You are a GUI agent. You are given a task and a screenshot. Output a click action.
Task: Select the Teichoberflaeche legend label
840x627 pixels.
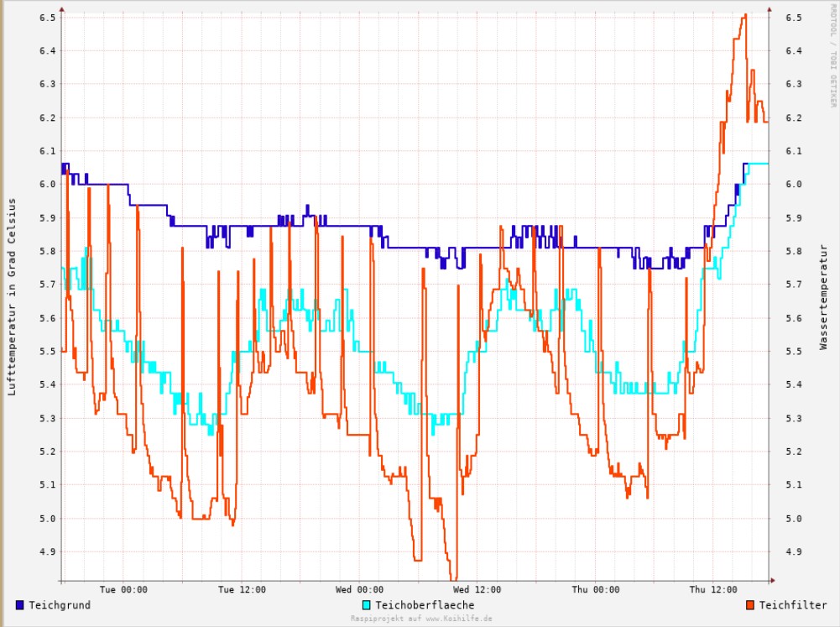(425, 605)
